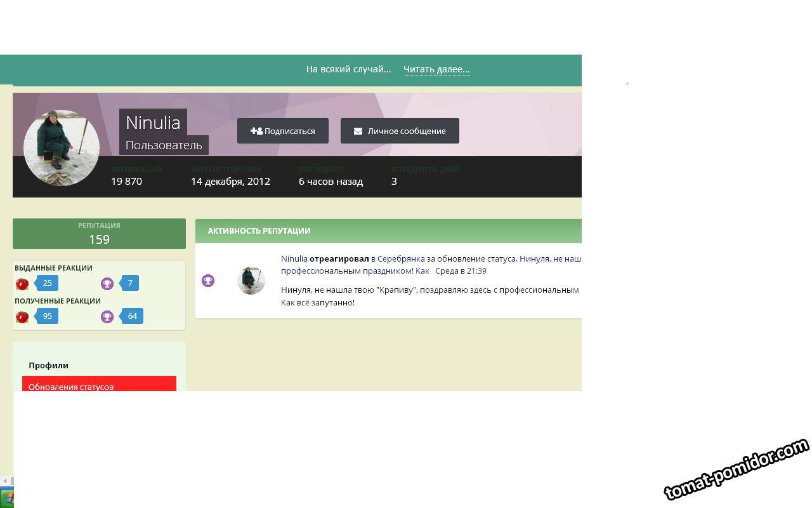The height and width of the screenshot is (508, 812).
Task: Send a private message via Личное сообщение
Action: [400, 131]
